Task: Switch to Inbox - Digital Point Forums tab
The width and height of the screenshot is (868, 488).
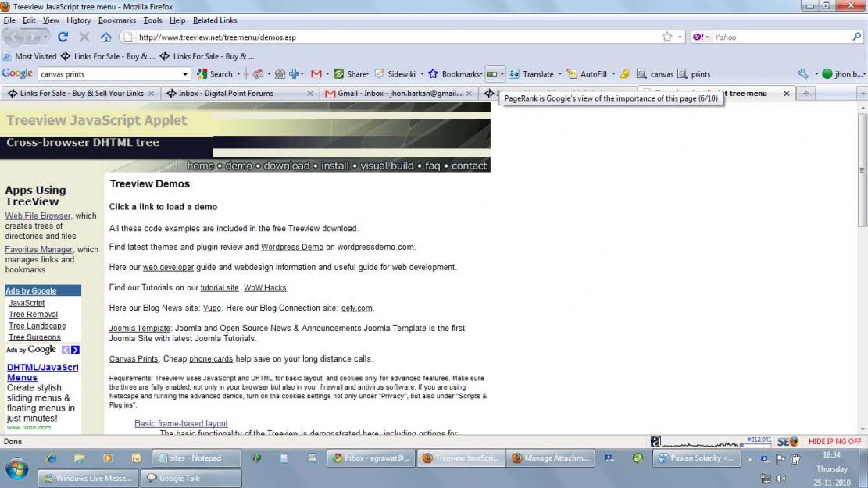Action: click(x=239, y=94)
